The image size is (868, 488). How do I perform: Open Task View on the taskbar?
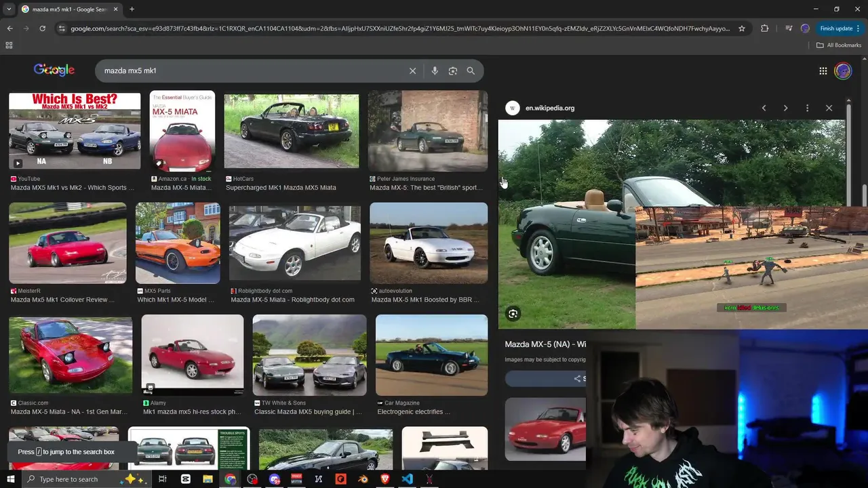(163, 479)
